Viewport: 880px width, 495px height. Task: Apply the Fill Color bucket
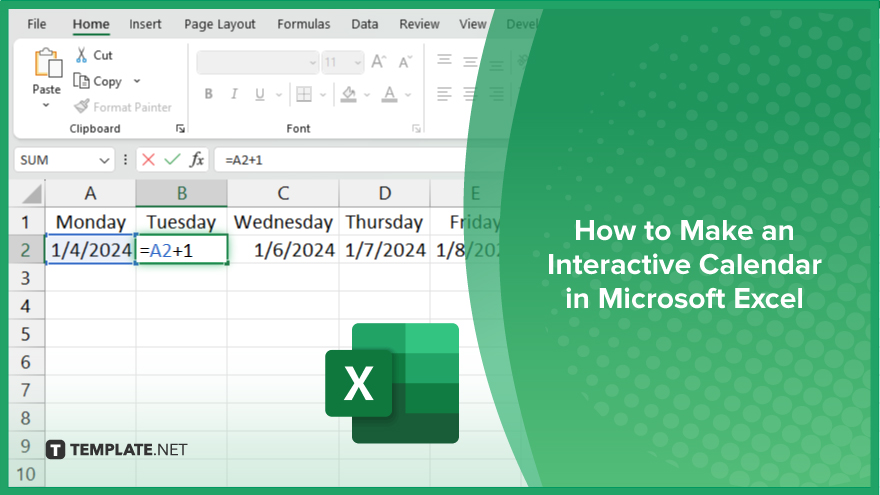click(349, 94)
